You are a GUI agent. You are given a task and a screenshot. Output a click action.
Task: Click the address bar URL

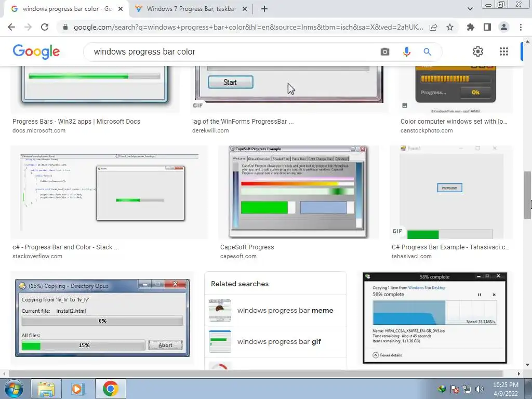point(248,27)
